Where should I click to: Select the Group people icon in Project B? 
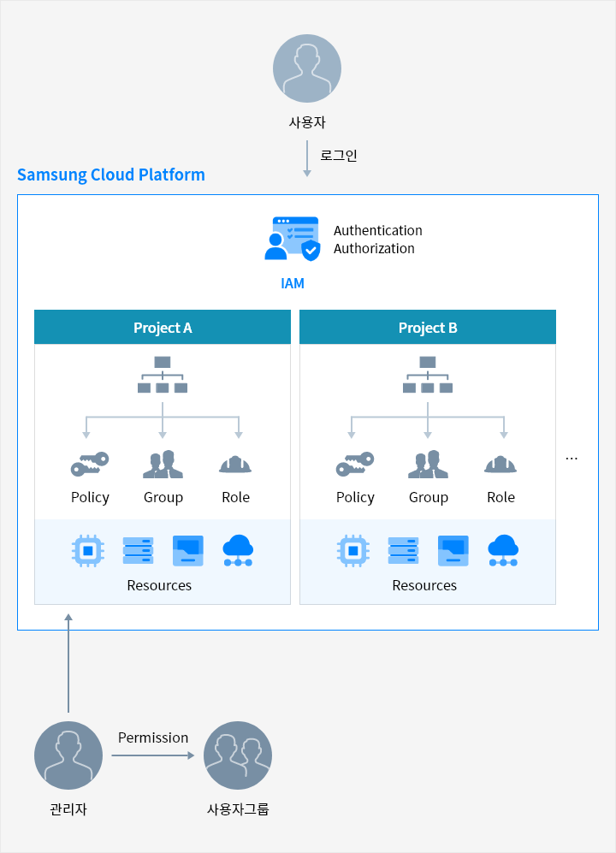tap(429, 464)
